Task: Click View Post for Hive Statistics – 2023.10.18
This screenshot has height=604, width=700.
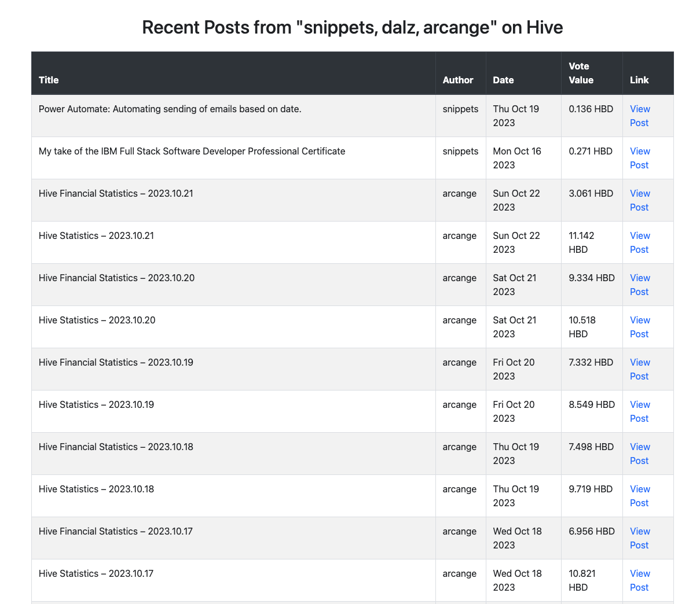Action: 640,496
